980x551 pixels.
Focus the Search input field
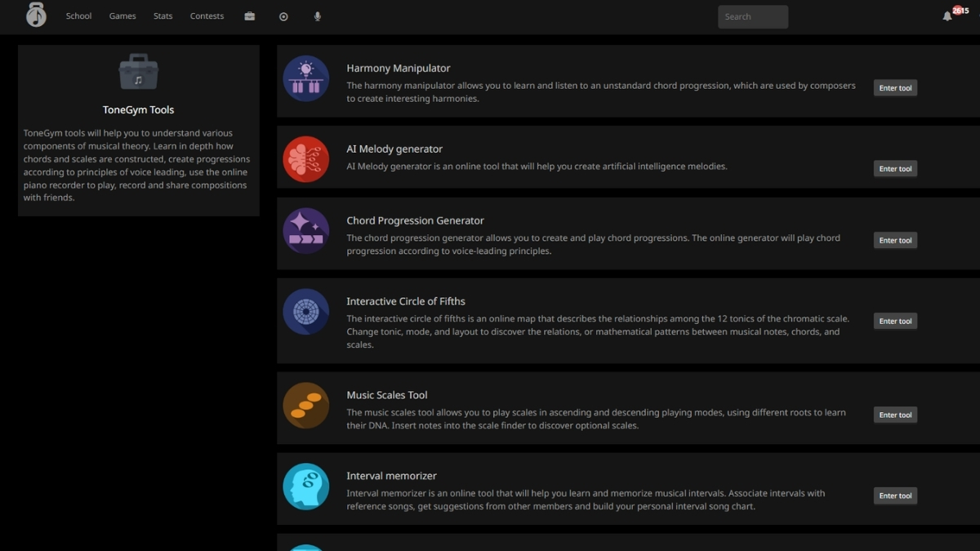(753, 16)
